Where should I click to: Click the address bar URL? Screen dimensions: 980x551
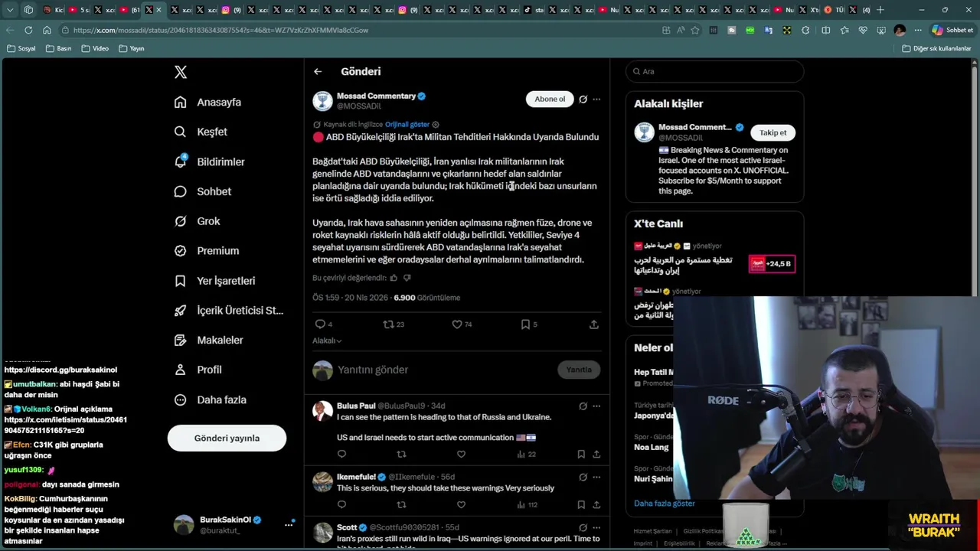coord(220,30)
